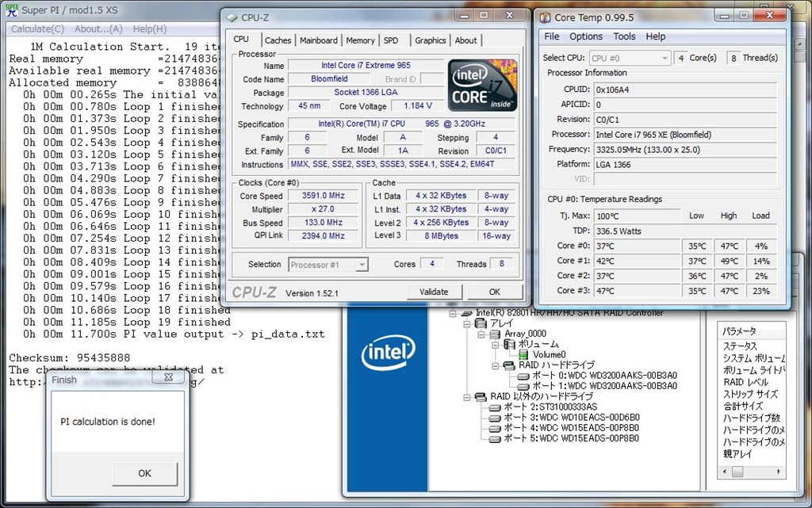812x508 pixels.
Task: Click drive icon for ポート 2 ST31000333AS
Action: pyautogui.click(x=495, y=407)
